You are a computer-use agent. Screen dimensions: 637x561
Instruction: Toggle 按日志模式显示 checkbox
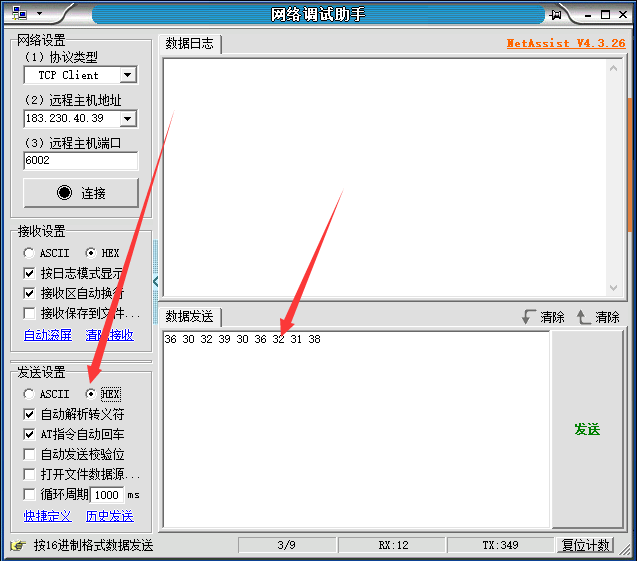pyautogui.click(x=29, y=273)
